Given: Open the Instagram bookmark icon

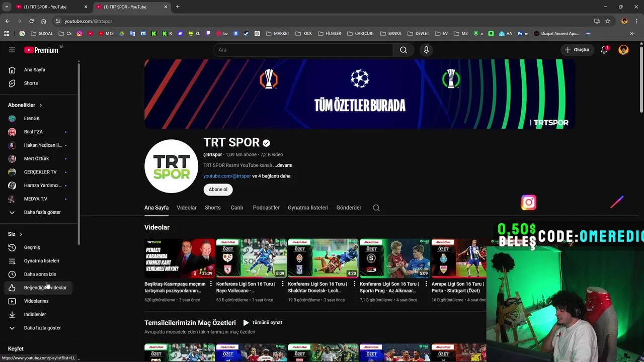Looking at the screenshot, I should [79, 34].
